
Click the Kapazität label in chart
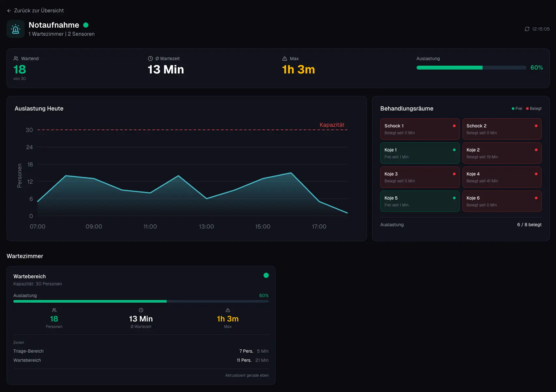(332, 125)
